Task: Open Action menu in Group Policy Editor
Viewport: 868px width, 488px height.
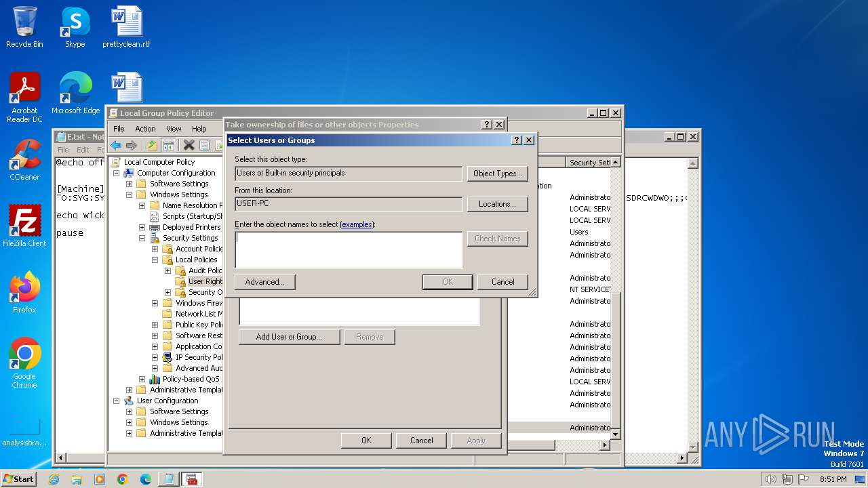Action: [145, 129]
